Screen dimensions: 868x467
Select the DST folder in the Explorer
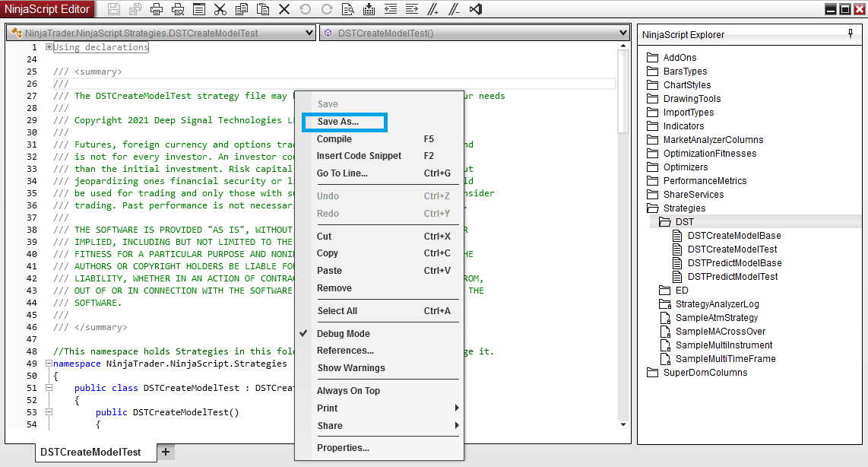(684, 221)
